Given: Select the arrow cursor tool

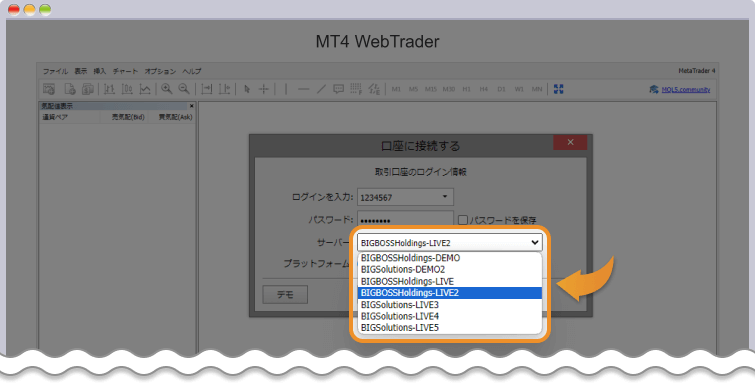Looking at the screenshot, I should tap(247, 89).
